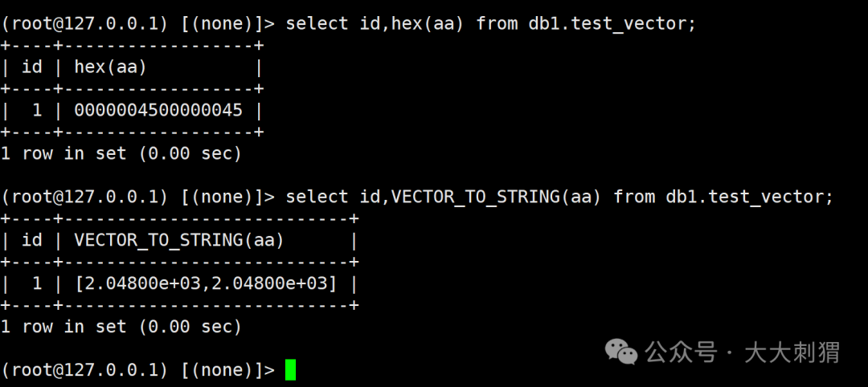
Task: Click the topmost prompt (root@127.0.0.1) text
Action: [x=84, y=24]
